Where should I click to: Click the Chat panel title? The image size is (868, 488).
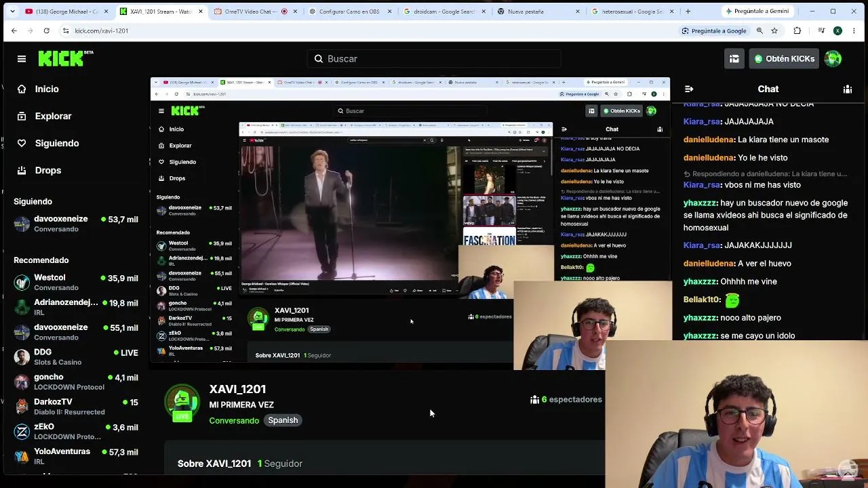tap(768, 89)
